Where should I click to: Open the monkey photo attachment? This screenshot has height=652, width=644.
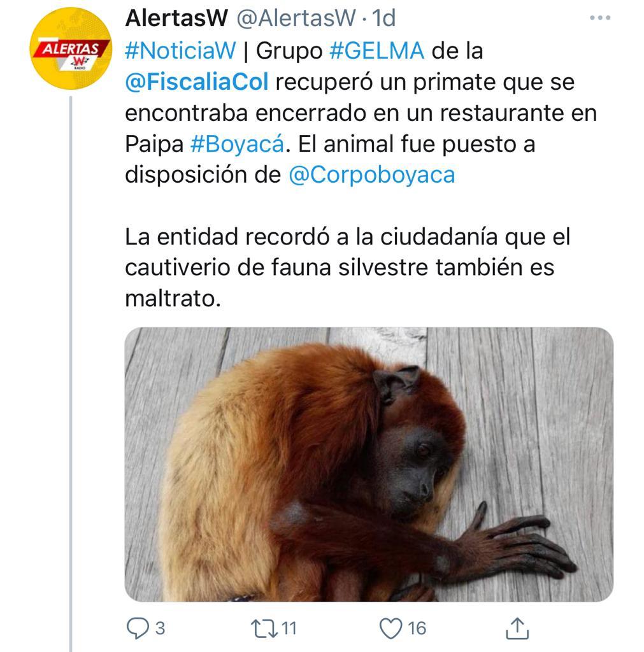(369, 464)
